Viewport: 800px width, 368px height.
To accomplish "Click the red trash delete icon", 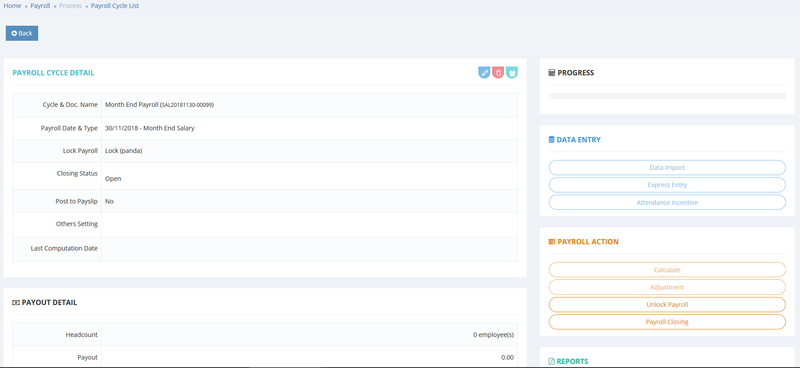I will pos(498,72).
